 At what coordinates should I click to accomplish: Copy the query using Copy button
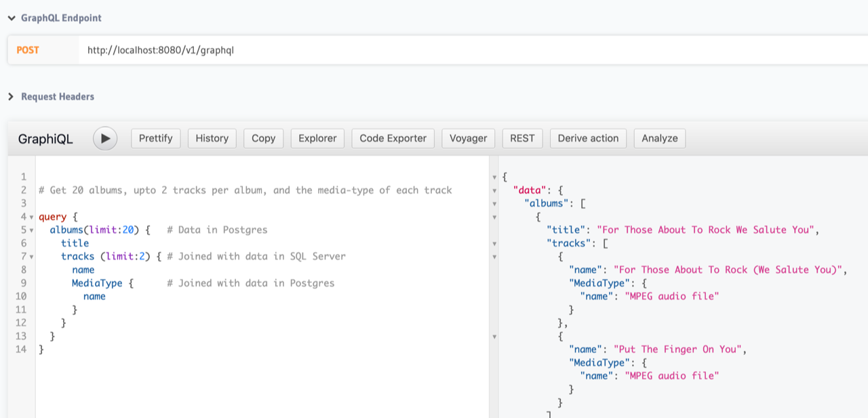[x=264, y=138]
